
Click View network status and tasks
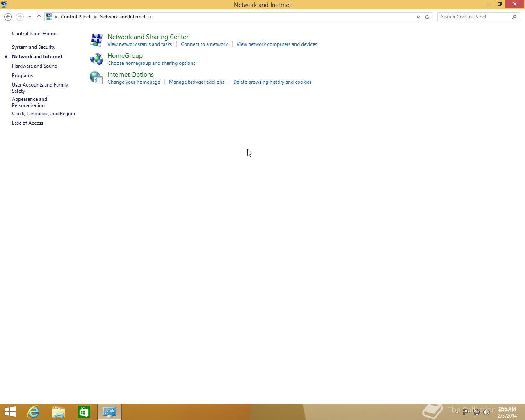(139, 44)
